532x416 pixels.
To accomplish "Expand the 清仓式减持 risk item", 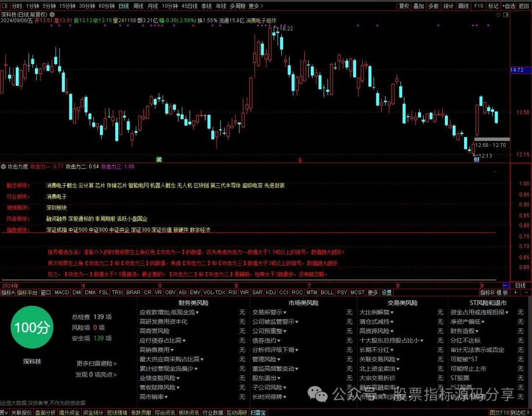I will [x=377, y=321].
